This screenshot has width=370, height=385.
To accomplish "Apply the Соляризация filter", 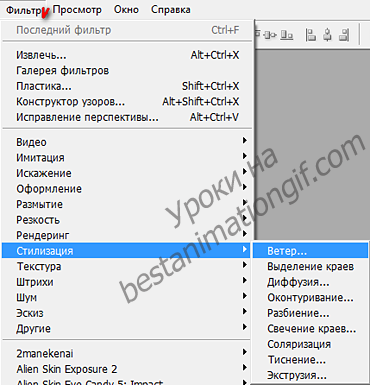I will (x=310, y=344).
